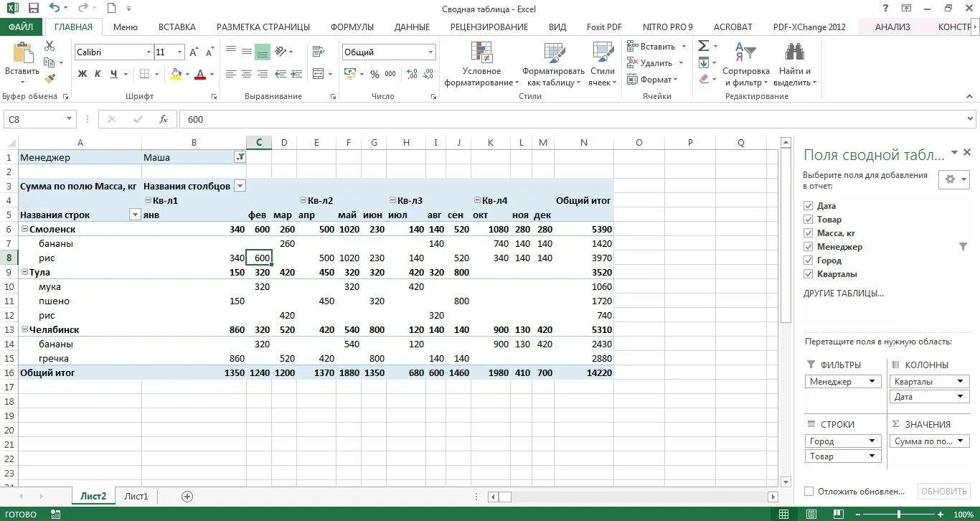
Task: Uncheck the Менеджер field checkbox
Action: click(809, 247)
